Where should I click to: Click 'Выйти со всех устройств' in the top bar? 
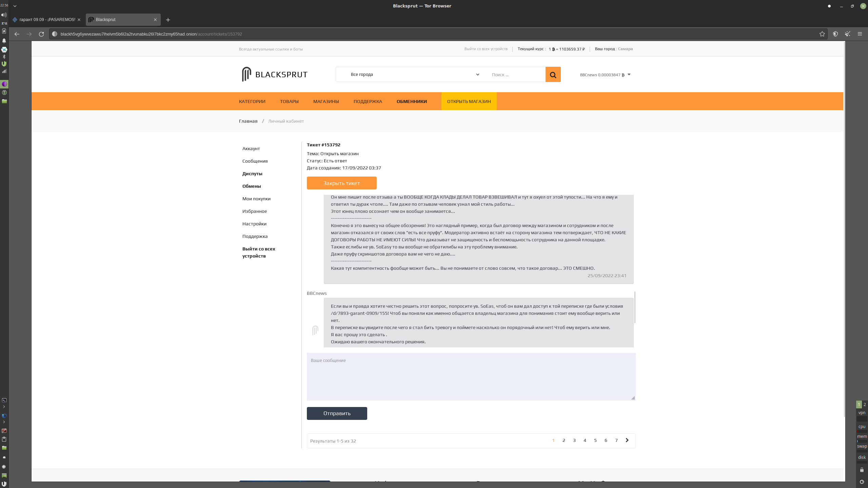tap(486, 49)
